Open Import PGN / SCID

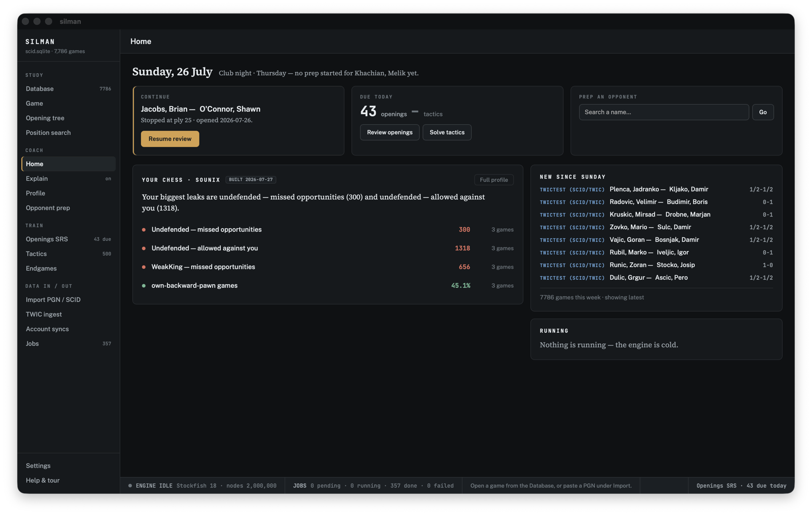(68, 300)
